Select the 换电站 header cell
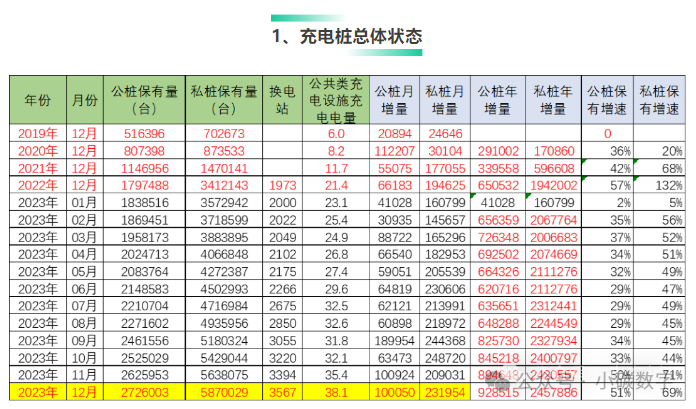 pyautogui.click(x=282, y=100)
